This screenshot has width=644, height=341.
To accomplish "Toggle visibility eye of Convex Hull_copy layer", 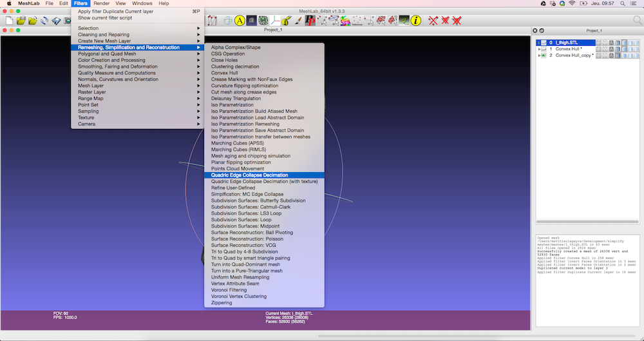I will [x=544, y=55].
